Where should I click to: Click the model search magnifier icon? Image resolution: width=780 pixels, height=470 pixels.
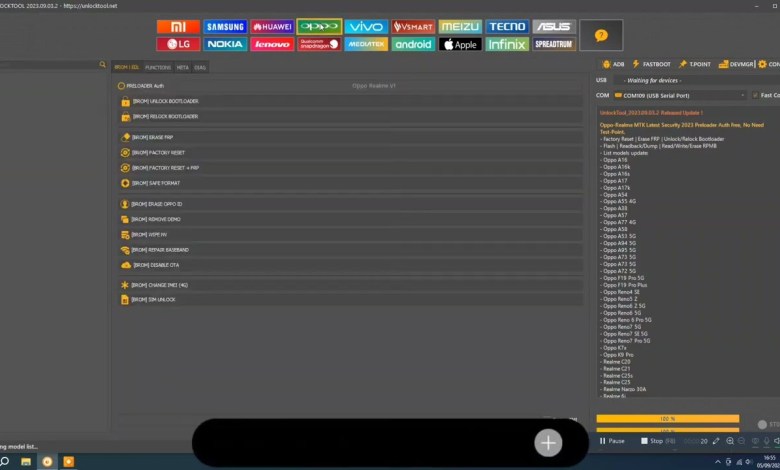click(x=102, y=64)
